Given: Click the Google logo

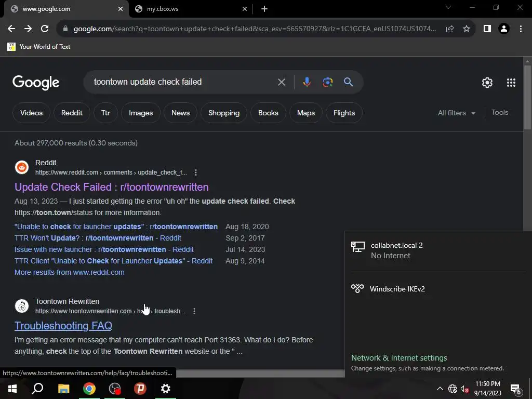Looking at the screenshot, I should (36, 83).
